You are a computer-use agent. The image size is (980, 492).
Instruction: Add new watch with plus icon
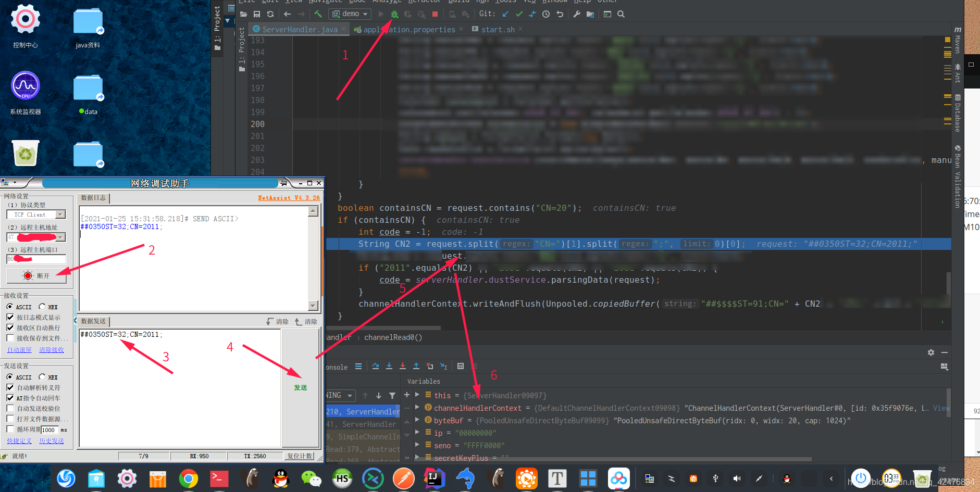pyautogui.click(x=407, y=395)
